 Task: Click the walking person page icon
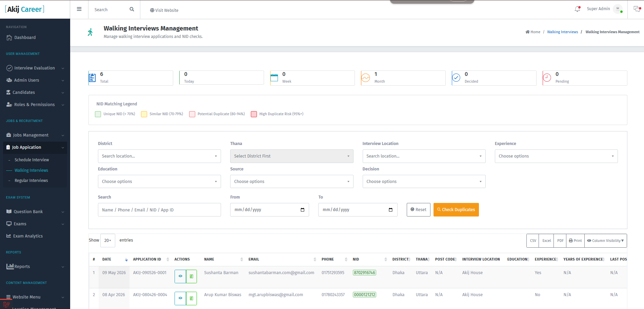[x=90, y=32]
